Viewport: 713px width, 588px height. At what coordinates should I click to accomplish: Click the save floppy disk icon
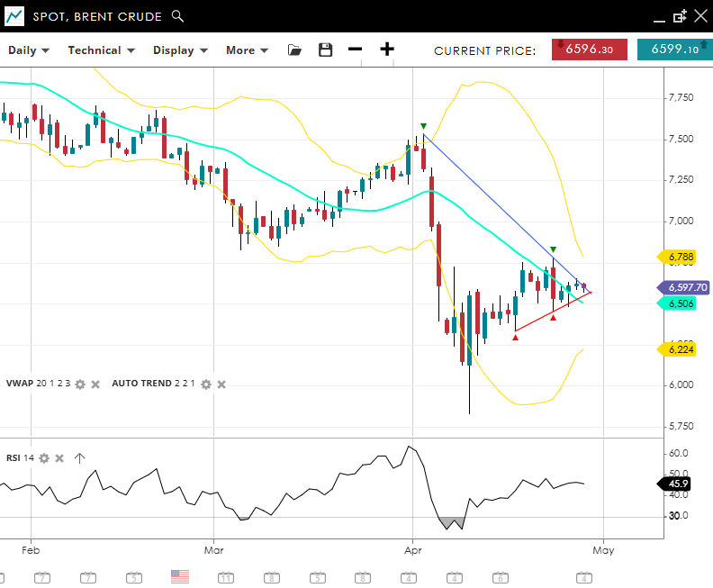click(x=325, y=50)
